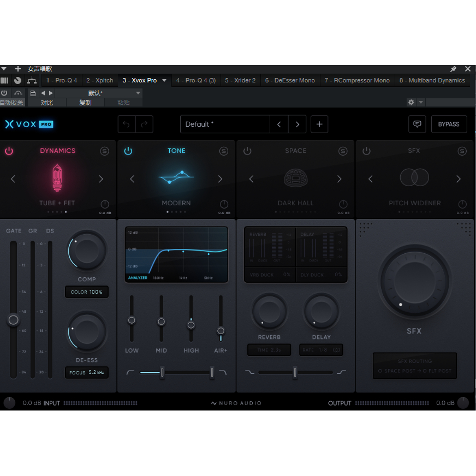Viewport: 476px width, 476px height.
Task: Switch to the 8 - Multiband Dynamics tab
Action: (x=433, y=80)
